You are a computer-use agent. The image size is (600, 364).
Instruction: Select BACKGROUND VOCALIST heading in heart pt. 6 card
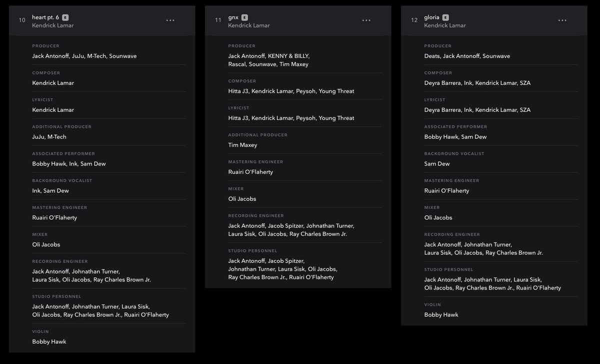click(62, 181)
